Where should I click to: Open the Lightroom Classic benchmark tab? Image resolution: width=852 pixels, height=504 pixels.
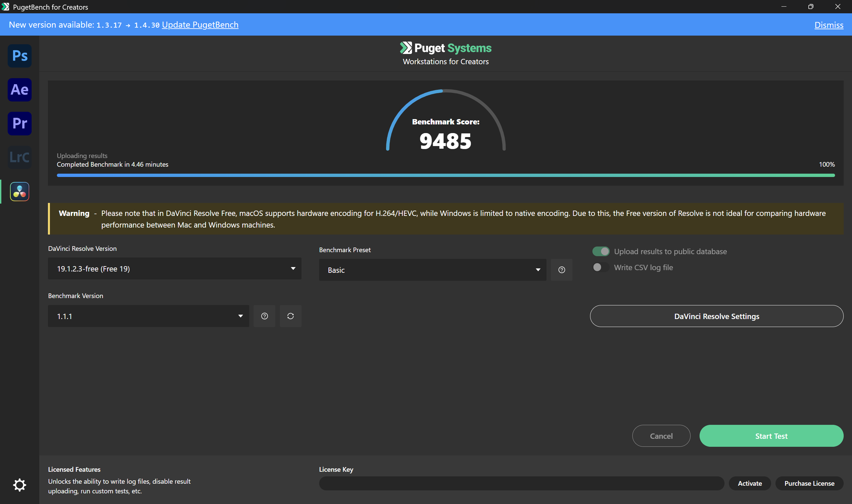coord(20,157)
